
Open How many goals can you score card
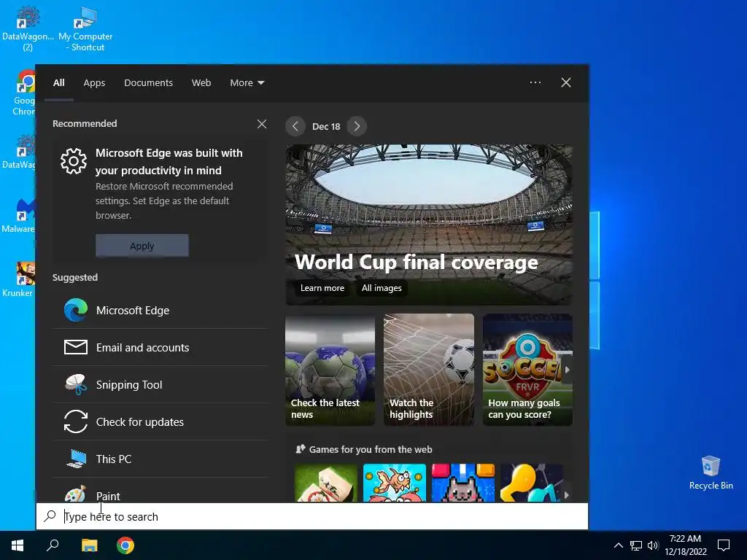click(x=527, y=370)
